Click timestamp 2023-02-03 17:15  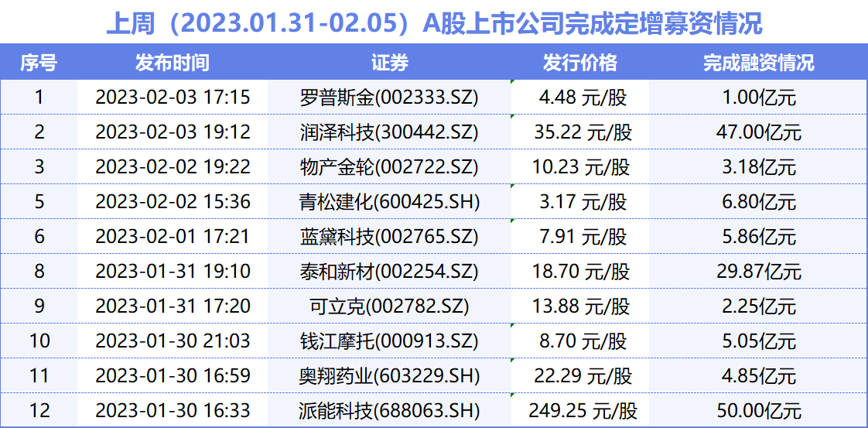click(x=173, y=98)
